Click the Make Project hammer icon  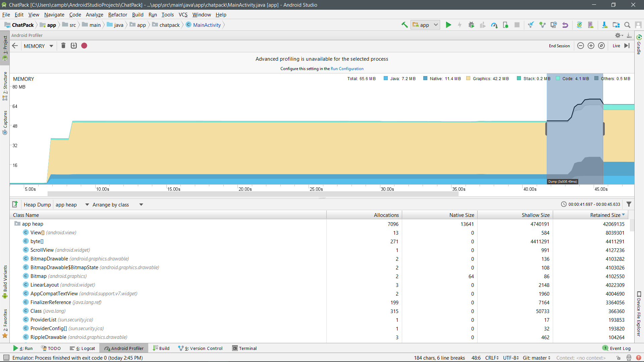pos(405,25)
